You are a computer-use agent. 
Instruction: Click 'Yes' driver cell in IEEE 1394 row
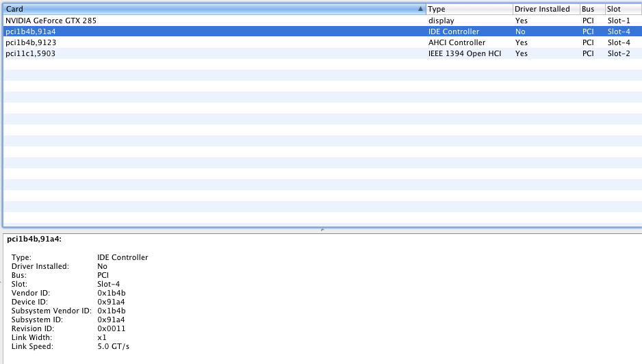point(522,53)
